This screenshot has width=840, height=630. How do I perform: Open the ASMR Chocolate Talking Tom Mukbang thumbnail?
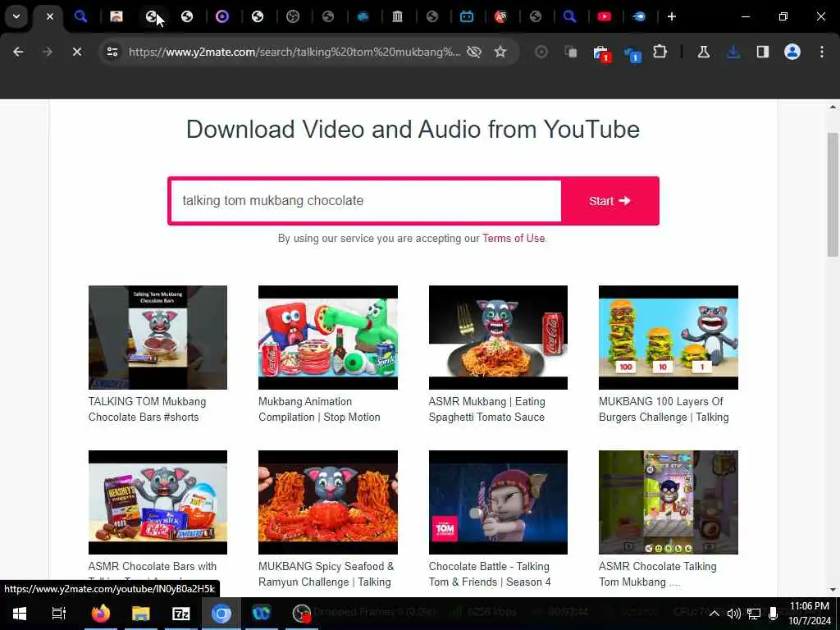click(669, 503)
